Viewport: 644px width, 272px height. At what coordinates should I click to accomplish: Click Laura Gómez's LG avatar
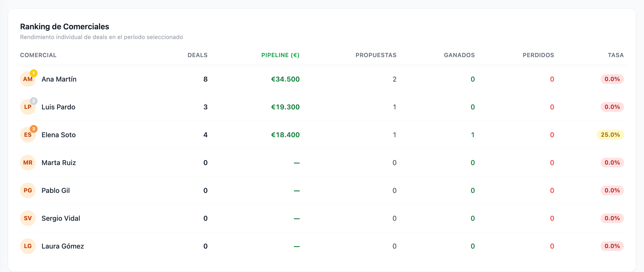tap(28, 246)
